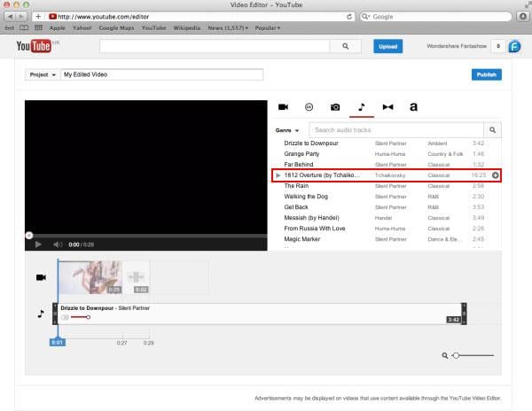Viewport: 532px width, 411px height.
Task: Open the Creative Commons videos tab
Action: [x=309, y=107]
